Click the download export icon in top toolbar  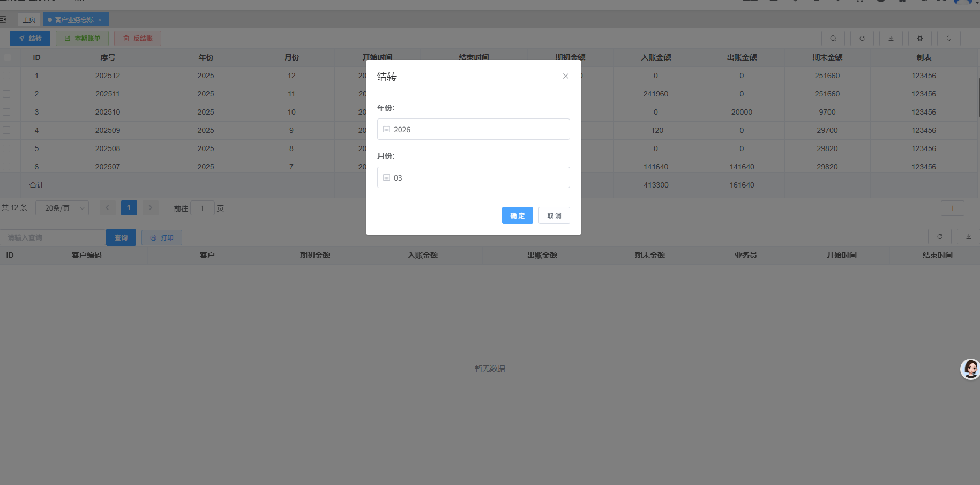click(891, 39)
